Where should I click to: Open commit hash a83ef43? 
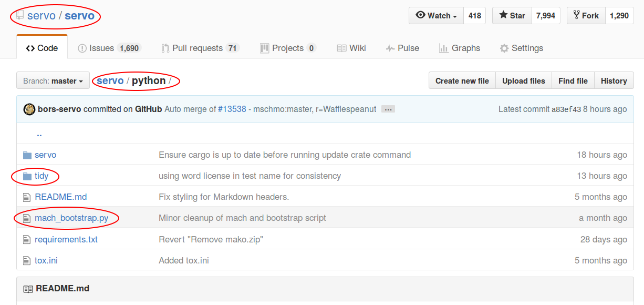click(x=566, y=109)
